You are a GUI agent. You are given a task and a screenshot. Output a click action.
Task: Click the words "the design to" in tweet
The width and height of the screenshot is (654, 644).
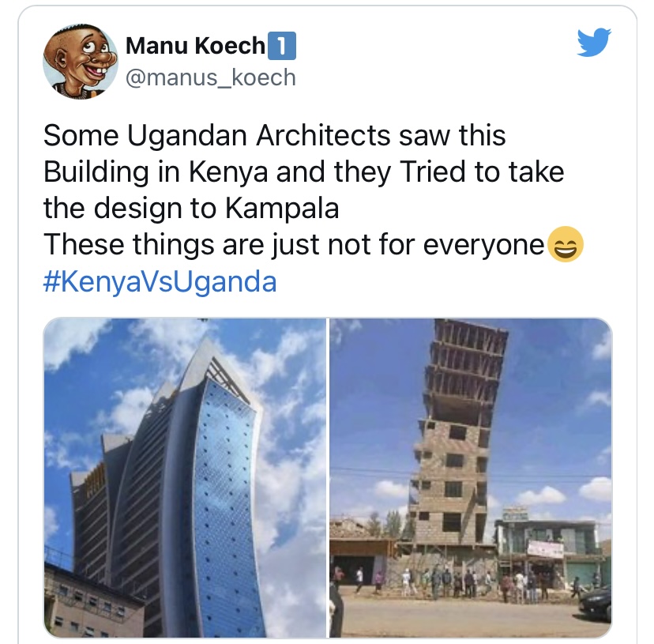point(130,208)
